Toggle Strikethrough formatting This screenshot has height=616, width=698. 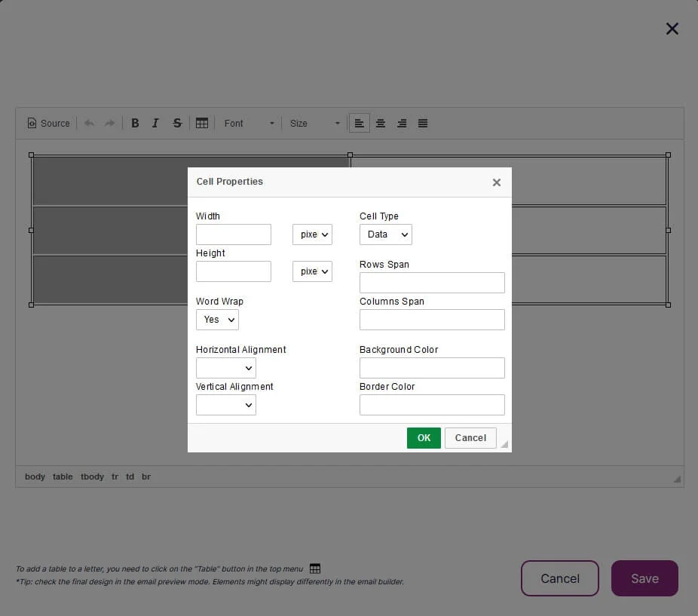click(x=177, y=124)
